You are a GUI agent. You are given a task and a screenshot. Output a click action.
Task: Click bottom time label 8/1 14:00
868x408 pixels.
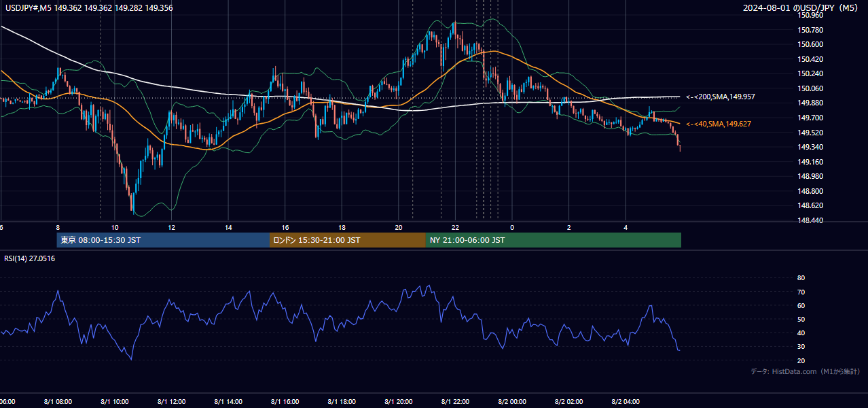pyautogui.click(x=228, y=402)
